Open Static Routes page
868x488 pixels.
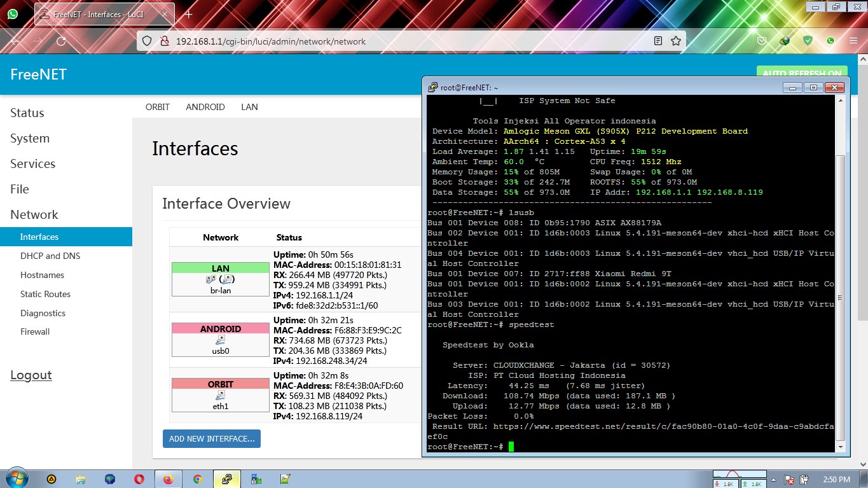[x=45, y=294]
